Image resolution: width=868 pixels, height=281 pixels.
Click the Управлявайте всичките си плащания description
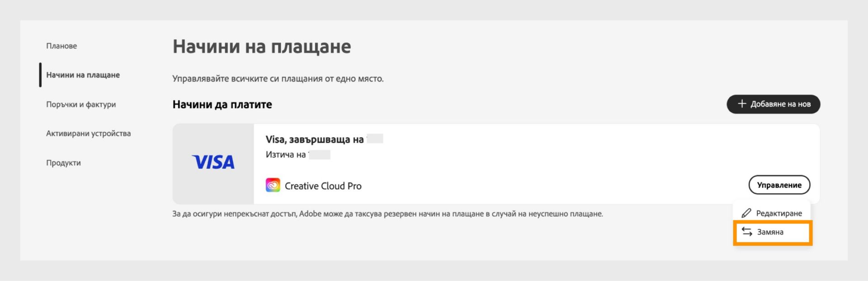278,79
